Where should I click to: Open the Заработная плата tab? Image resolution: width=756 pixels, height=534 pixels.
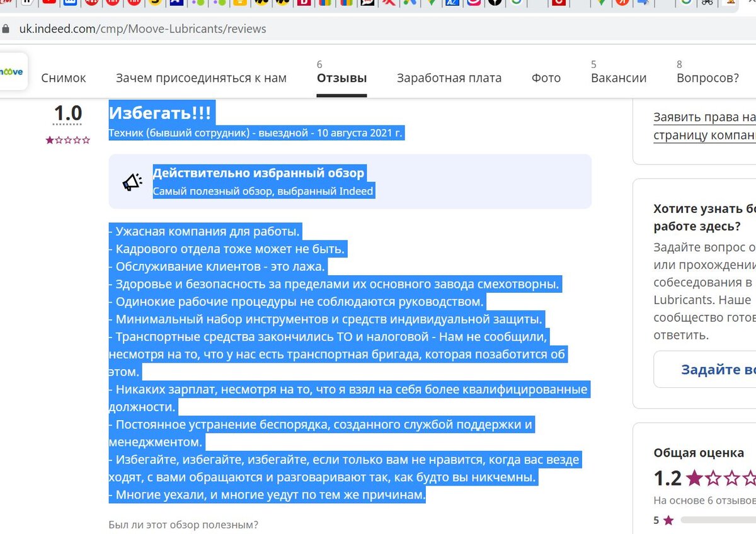pos(449,78)
